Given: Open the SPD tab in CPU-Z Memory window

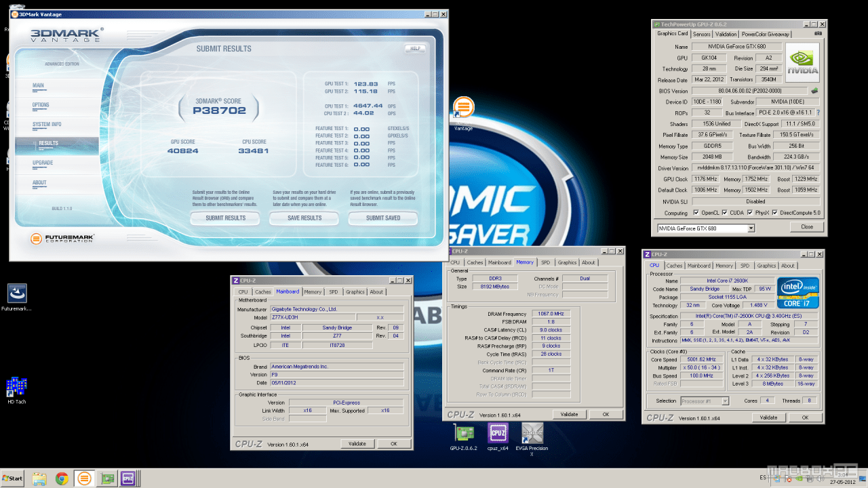Looking at the screenshot, I should [546, 262].
